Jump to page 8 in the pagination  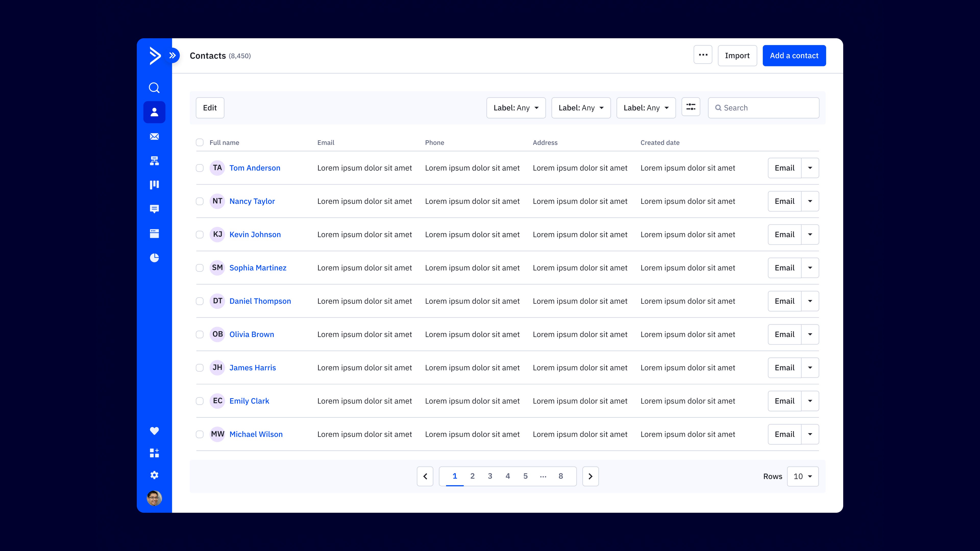tap(560, 476)
